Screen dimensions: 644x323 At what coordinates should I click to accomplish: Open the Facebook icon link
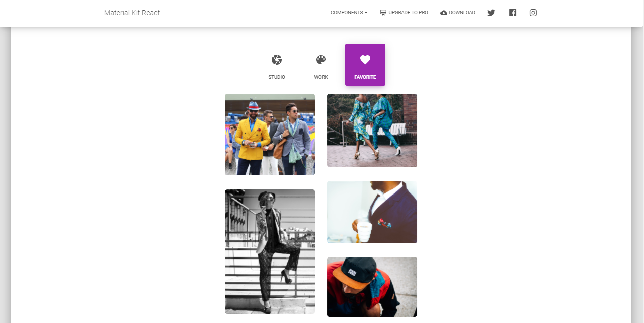[512, 13]
